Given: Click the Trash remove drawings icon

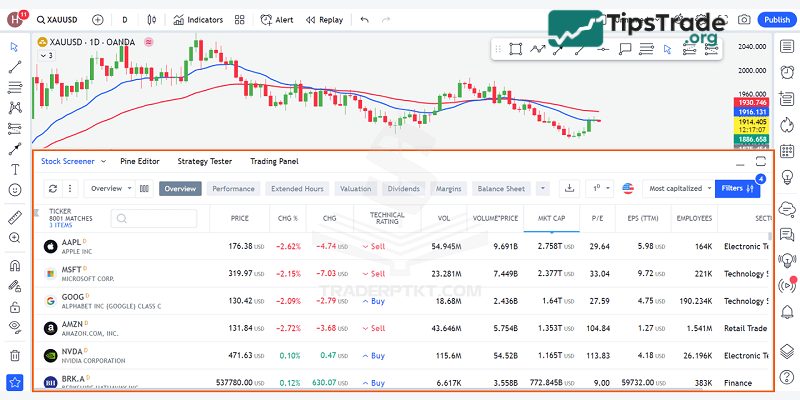Looking at the screenshot, I should (15, 354).
